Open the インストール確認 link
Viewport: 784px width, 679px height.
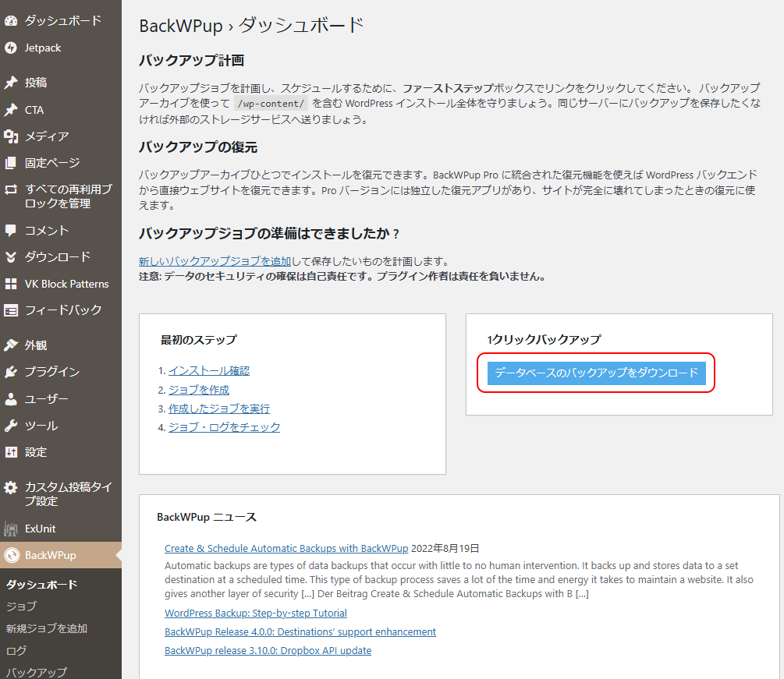[209, 371]
